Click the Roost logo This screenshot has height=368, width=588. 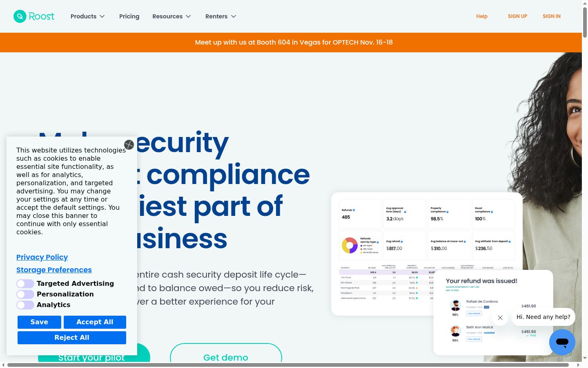[x=34, y=16]
